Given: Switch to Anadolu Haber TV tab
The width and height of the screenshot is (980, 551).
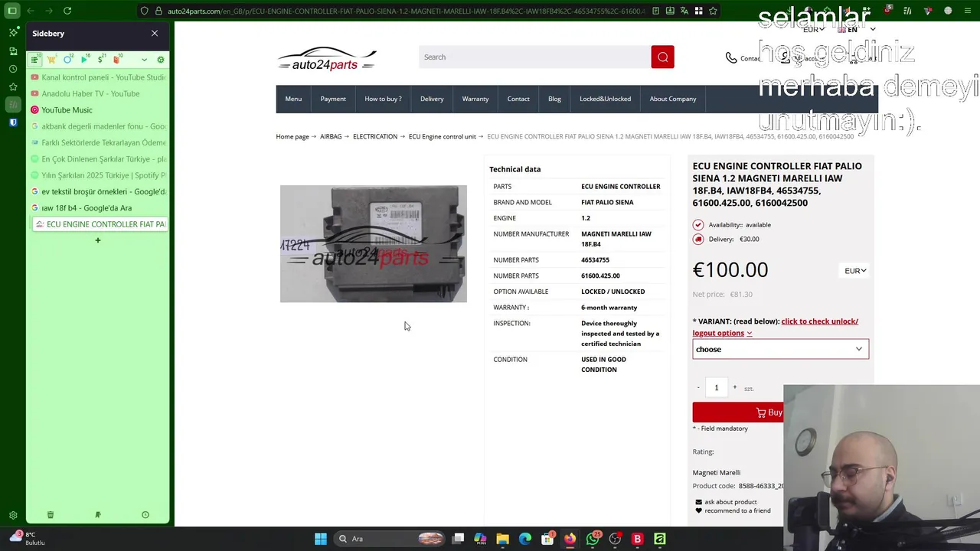Looking at the screenshot, I should pyautogui.click(x=98, y=93).
